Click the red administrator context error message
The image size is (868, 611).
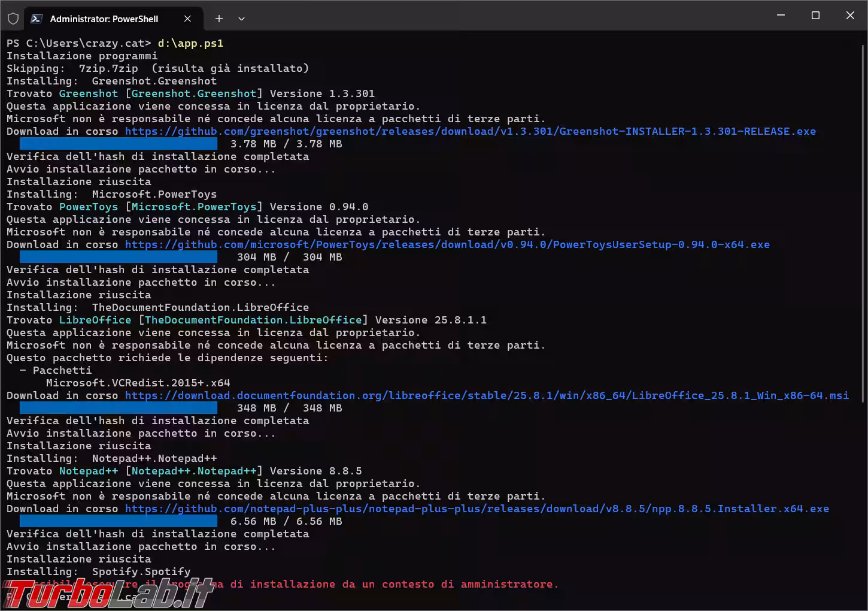(x=395, y=584)
